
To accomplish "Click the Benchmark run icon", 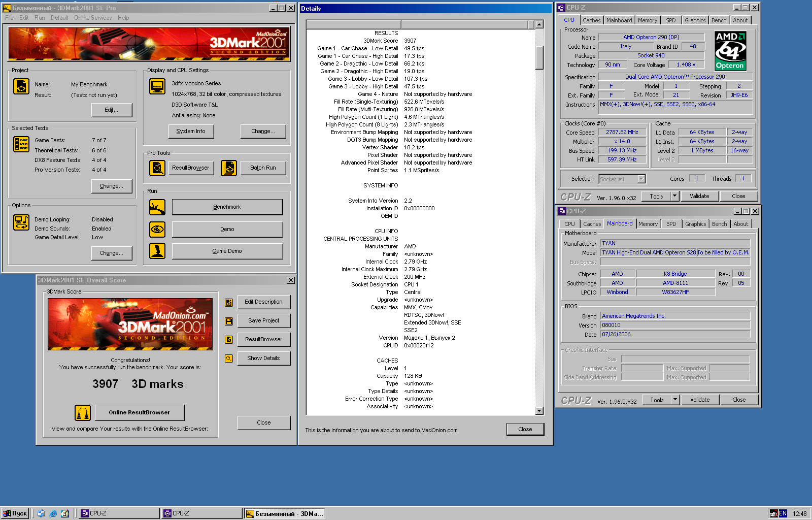I will pos(157,207).
